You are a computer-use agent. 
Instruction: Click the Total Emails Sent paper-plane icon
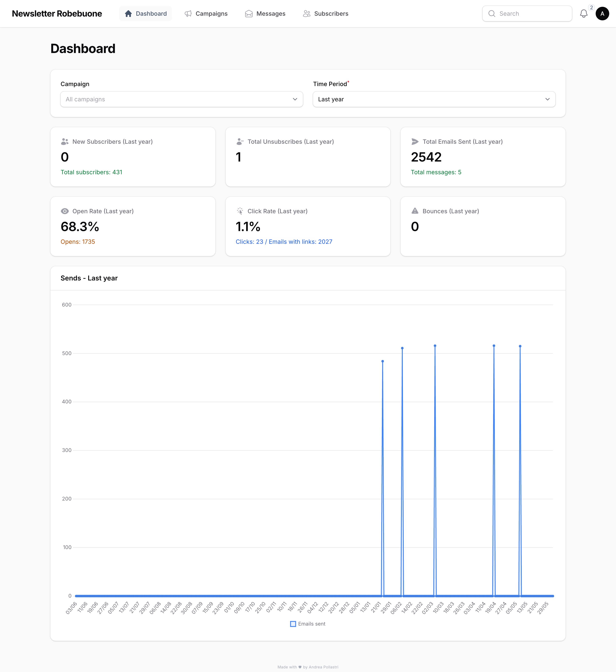[415, 142]
